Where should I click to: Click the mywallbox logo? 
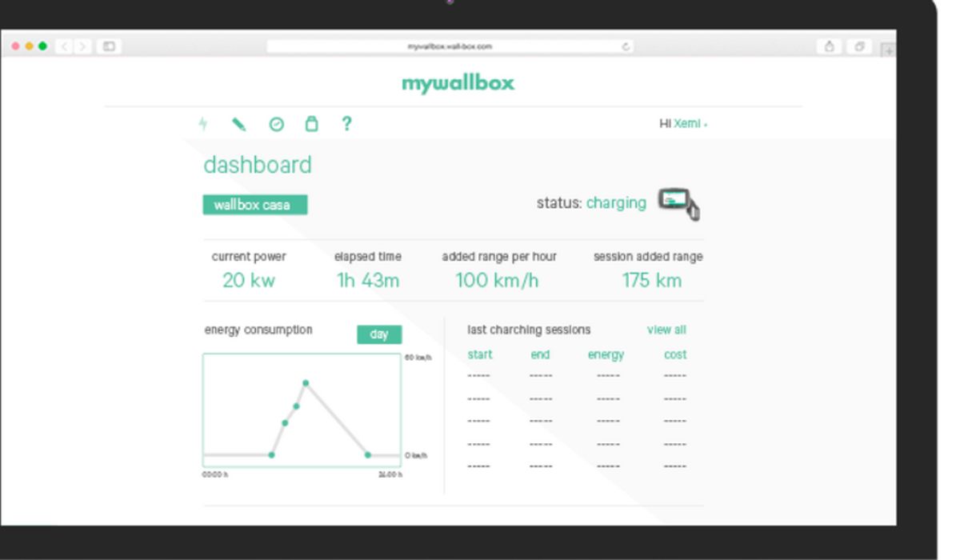pos(458,83)
